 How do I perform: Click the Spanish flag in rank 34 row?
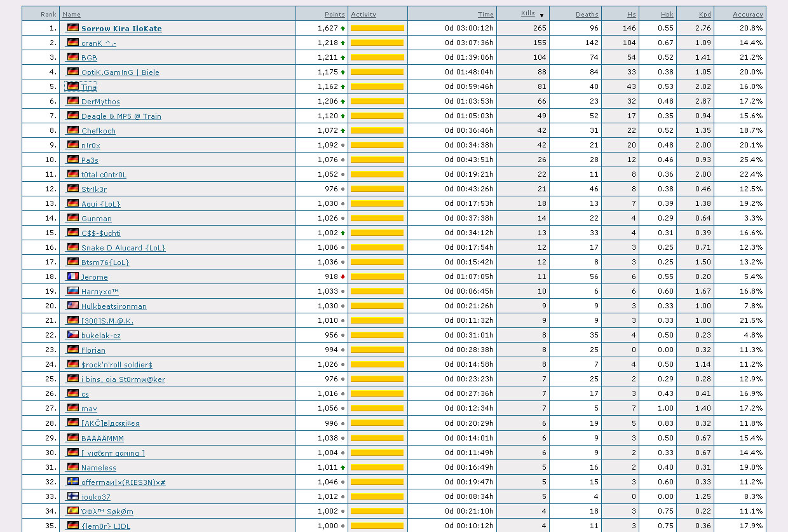pyautogui.click(x=72, y=511)
